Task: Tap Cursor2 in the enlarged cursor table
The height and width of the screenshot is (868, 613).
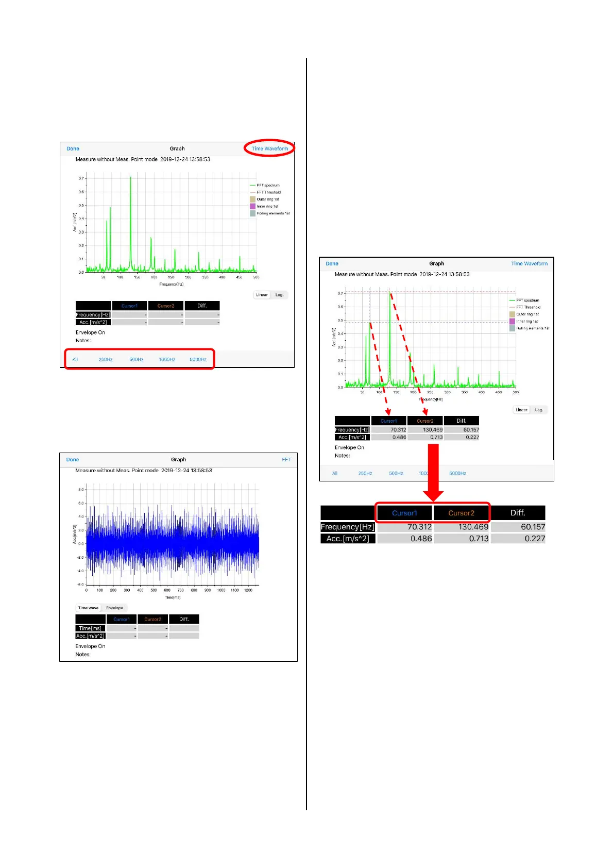Action: [461, 513]
